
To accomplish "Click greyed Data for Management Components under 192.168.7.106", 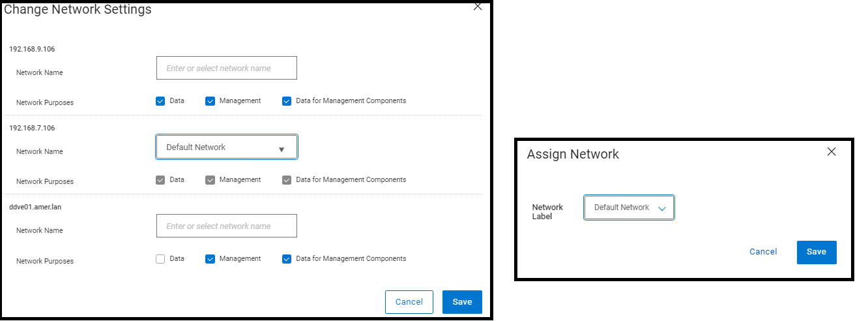I will pos(286,180).
